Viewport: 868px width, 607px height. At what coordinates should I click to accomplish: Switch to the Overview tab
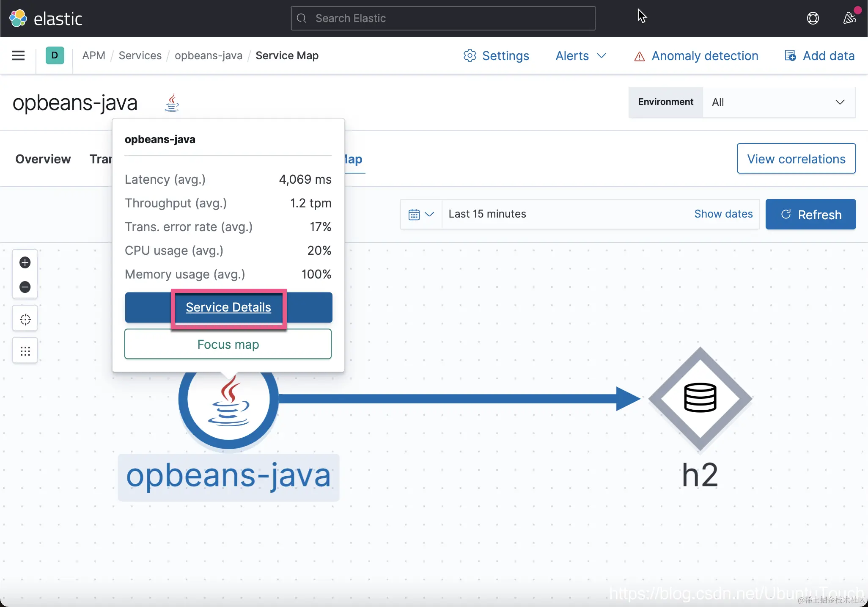pos(43,159)
